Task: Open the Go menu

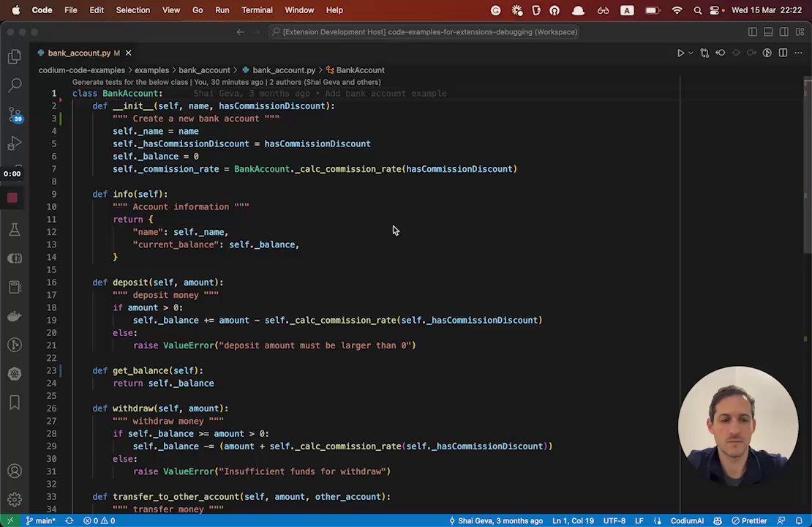Action: tap(198, 10)
